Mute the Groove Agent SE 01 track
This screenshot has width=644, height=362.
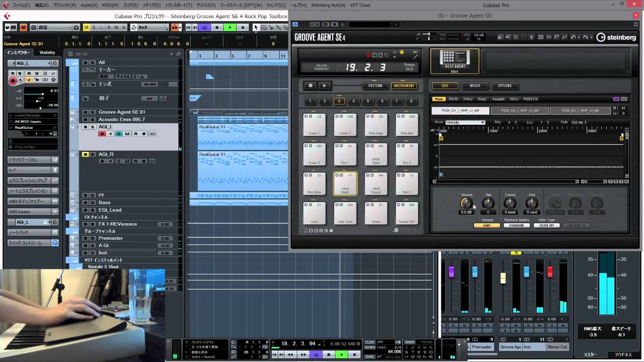pos(85,112)
